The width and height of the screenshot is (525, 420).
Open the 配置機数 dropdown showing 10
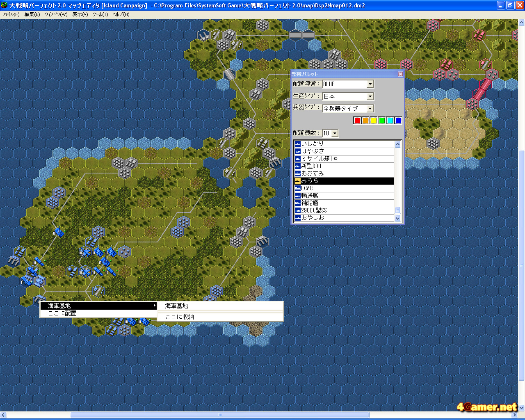point(335,133)
